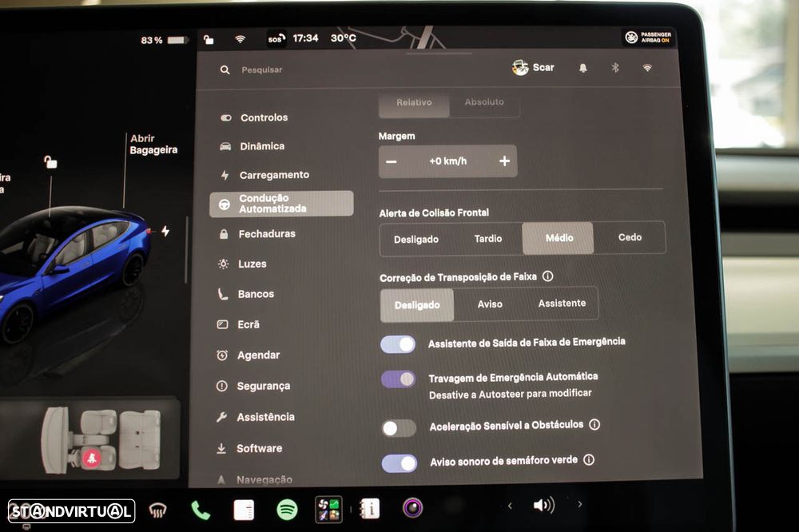Open the seat occupancy diagram card

(x=89, y=439)
